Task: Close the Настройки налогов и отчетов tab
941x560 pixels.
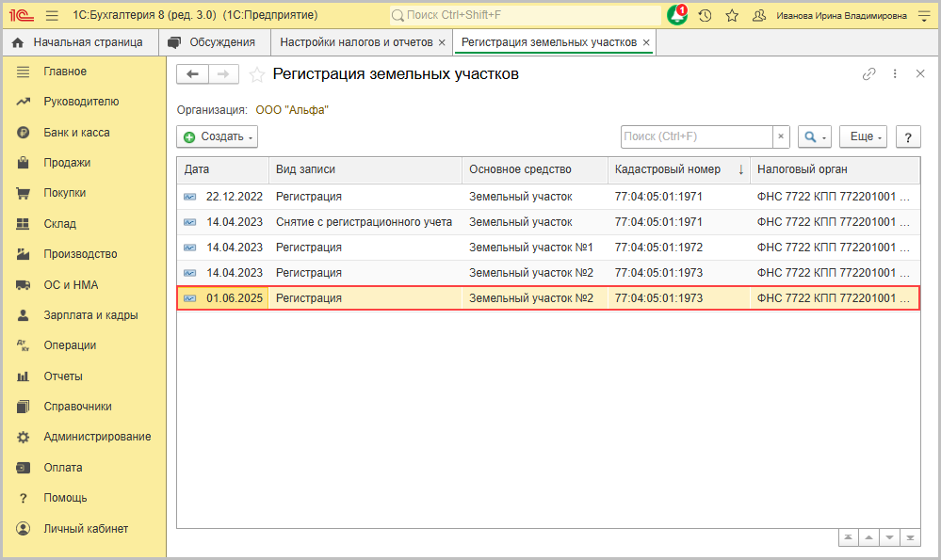Action: click(442, 42)
